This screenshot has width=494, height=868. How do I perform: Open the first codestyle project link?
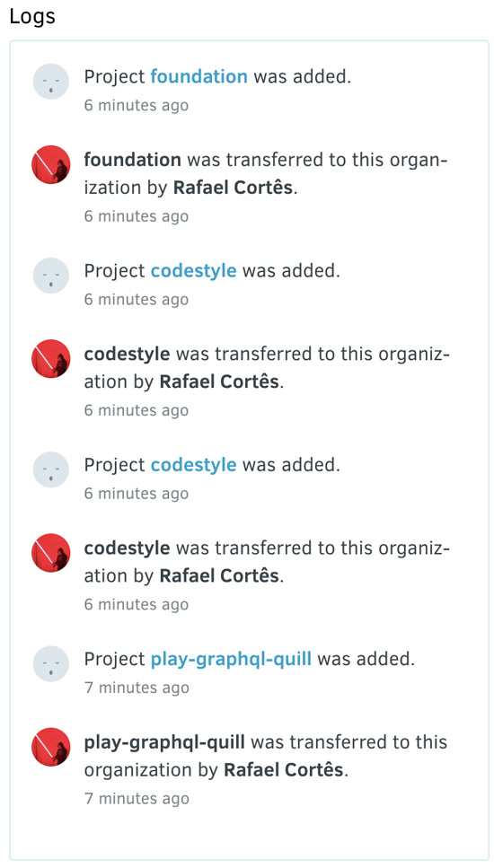(x=193, y=271)
